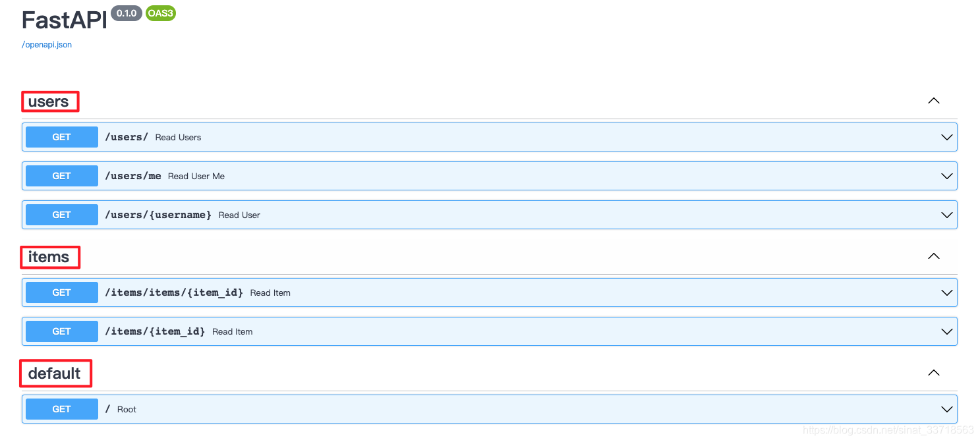
Task: Click the users section header
Action: pos(49,101)
